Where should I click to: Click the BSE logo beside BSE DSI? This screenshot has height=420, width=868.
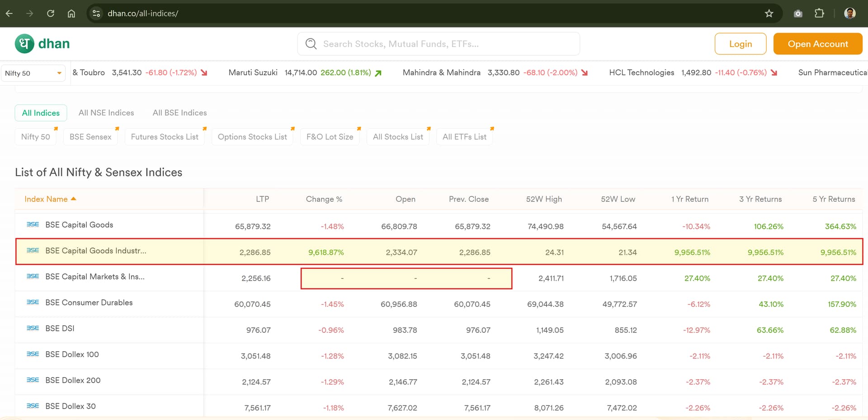coord(33,328)
